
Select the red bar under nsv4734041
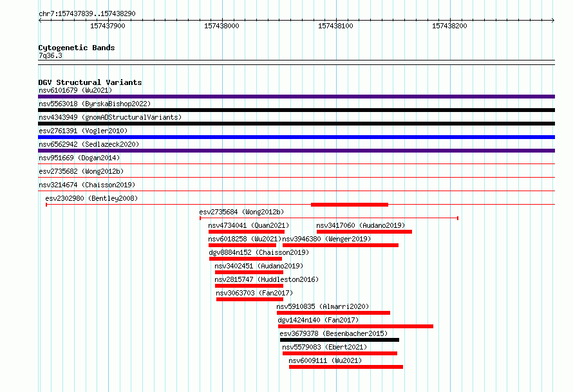pos(247,232)
